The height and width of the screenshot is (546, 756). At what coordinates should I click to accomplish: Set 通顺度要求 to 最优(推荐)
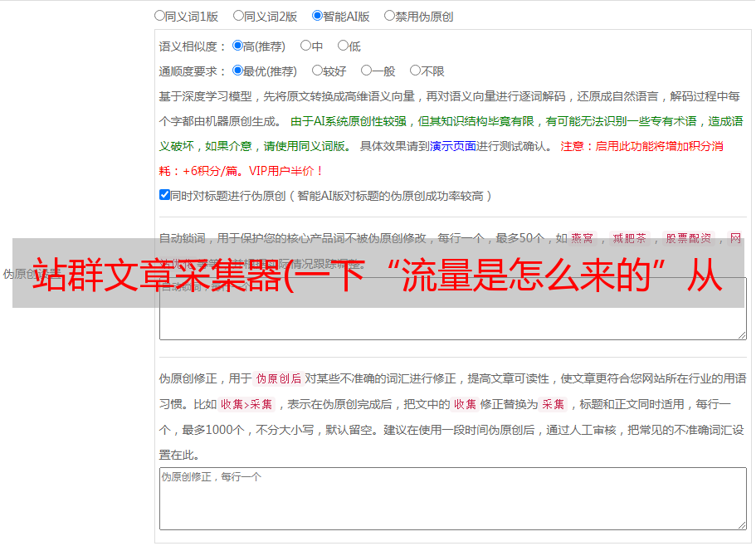coord(237,71)
